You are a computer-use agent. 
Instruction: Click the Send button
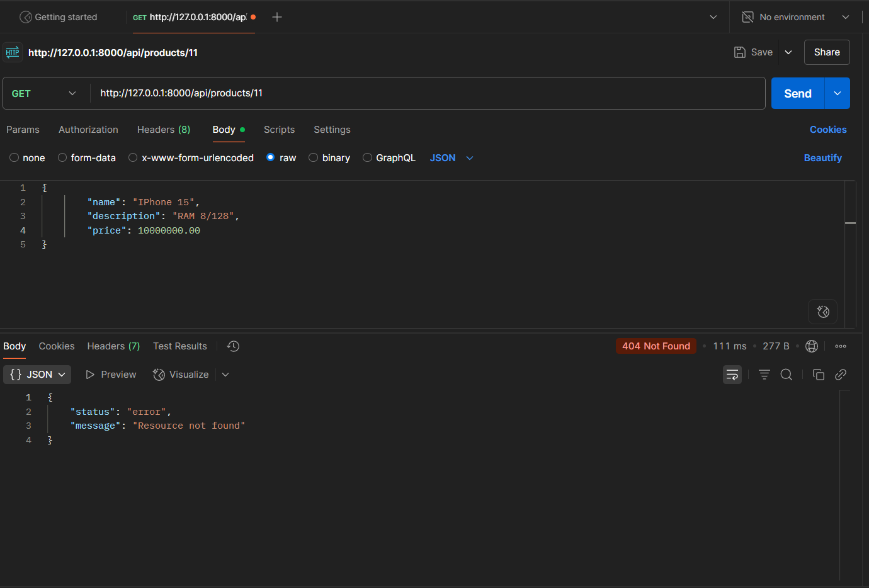[797, 93]
